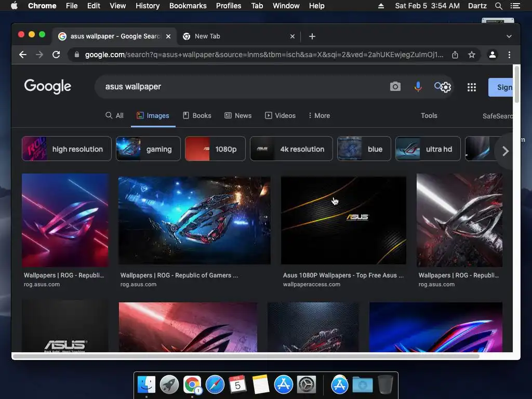
Task: Open the blue spaceship ROG wallpaper thumbnail
Action: 194,220
